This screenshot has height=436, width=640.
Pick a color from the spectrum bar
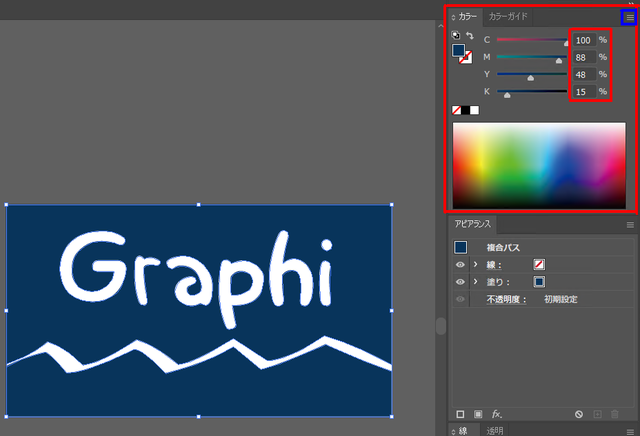(539, 165)
